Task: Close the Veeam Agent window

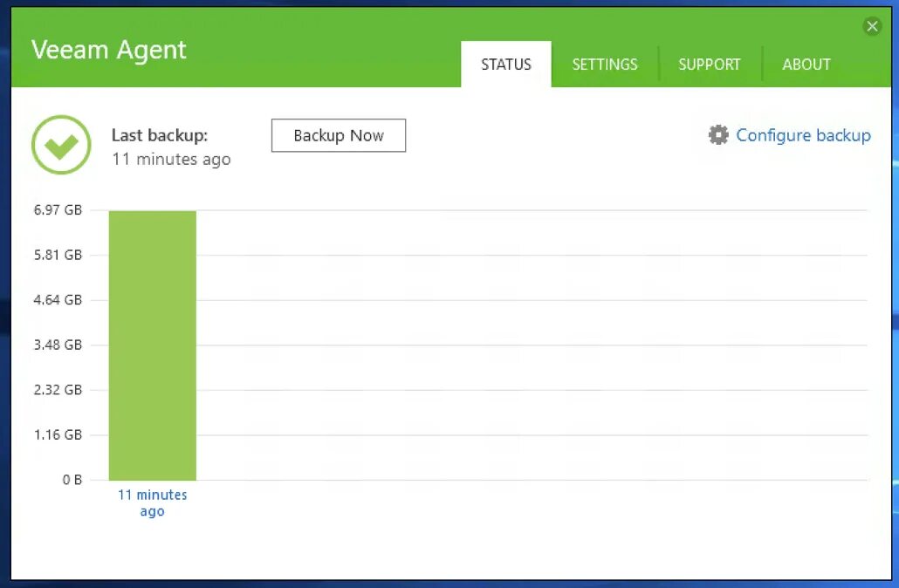Action: (x=872, y=26)
